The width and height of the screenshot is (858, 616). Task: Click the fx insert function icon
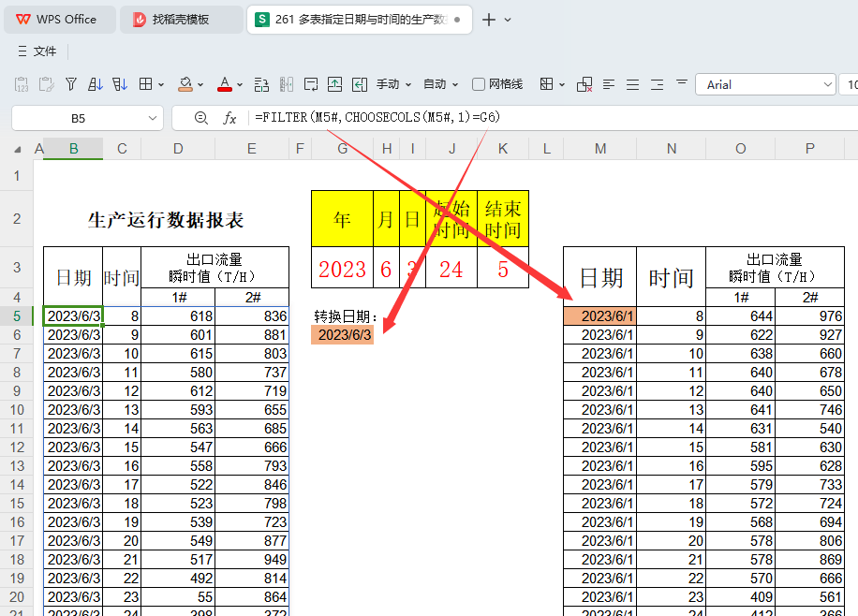pos(229,118)
